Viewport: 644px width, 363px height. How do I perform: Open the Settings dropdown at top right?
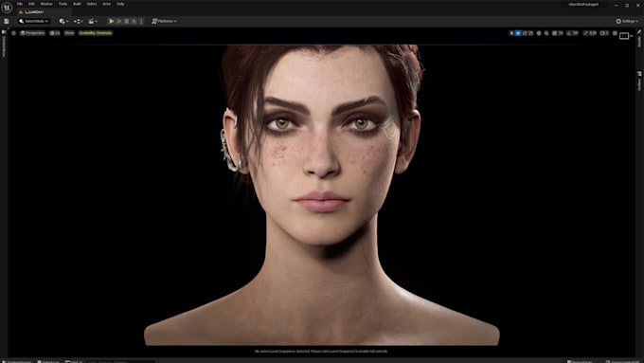627,21
